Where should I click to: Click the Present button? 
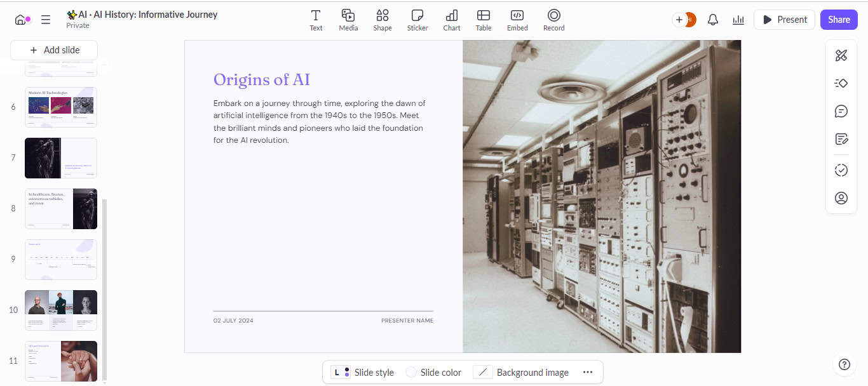click(x=784, y=20)
